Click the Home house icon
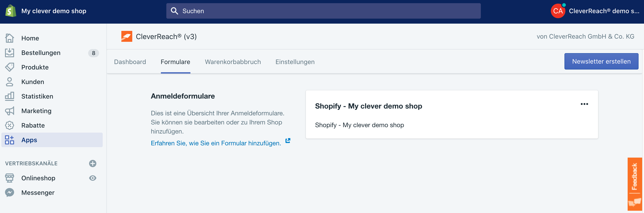 pyautogui.click(x=10, y=38)
